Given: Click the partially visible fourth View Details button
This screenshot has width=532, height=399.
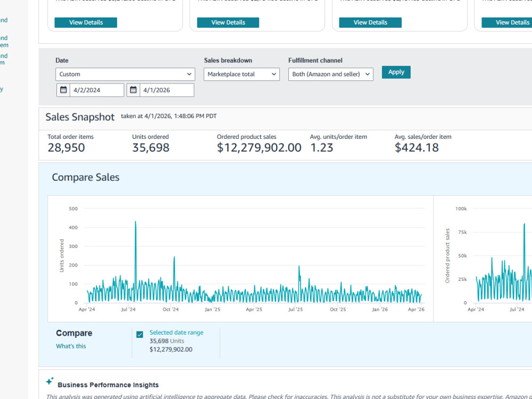Looking at the screenshot, I should [x=507, y=22].
